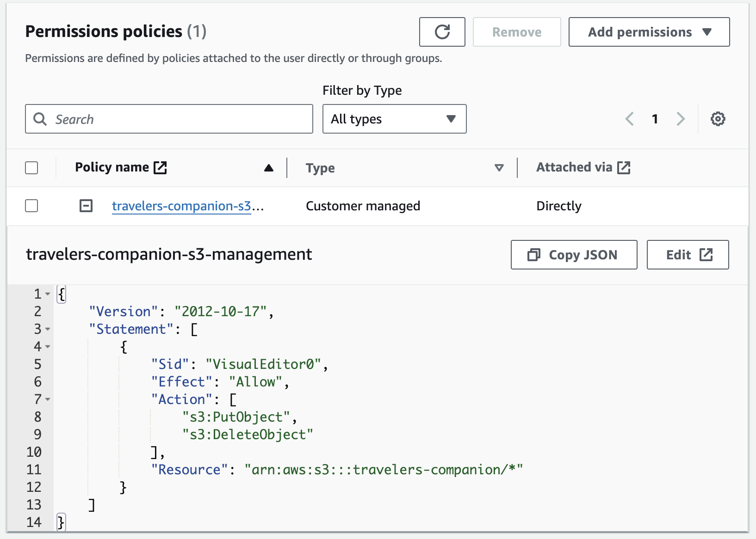Go to previous page arrow

pos(629,119)
